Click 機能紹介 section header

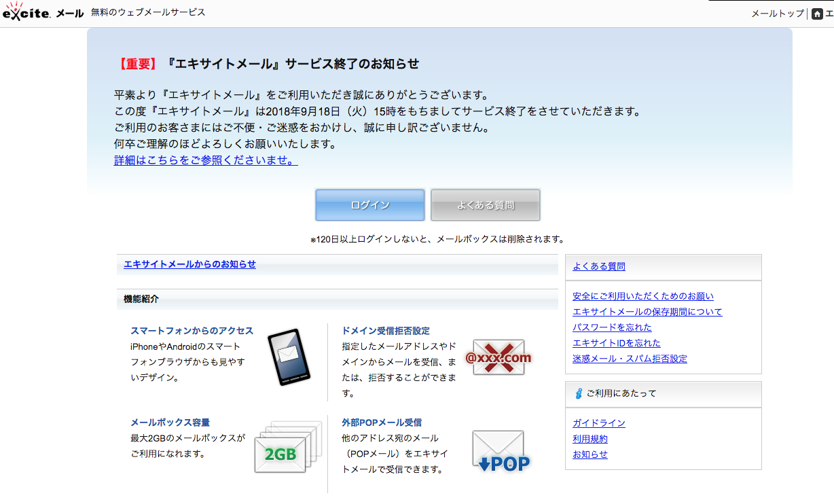[x=338, y=299]
